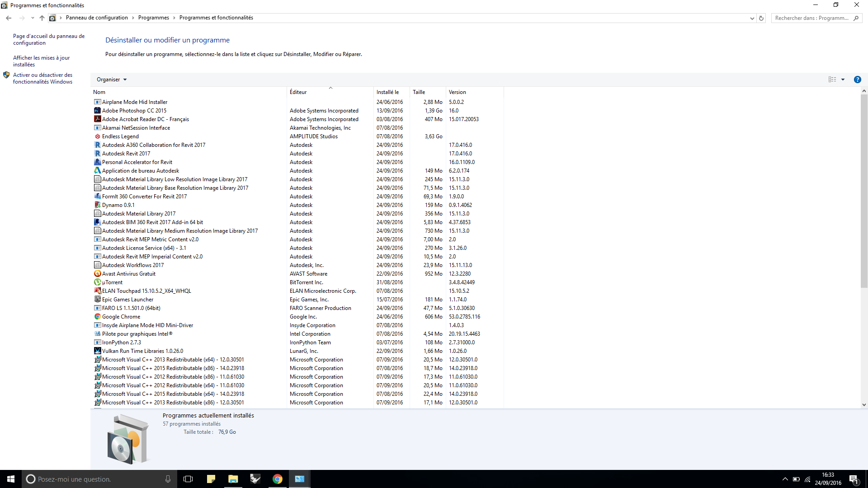Click the Epic Games Launcher icon
Viewport: 868px width, 488px height.
[97, 300]
